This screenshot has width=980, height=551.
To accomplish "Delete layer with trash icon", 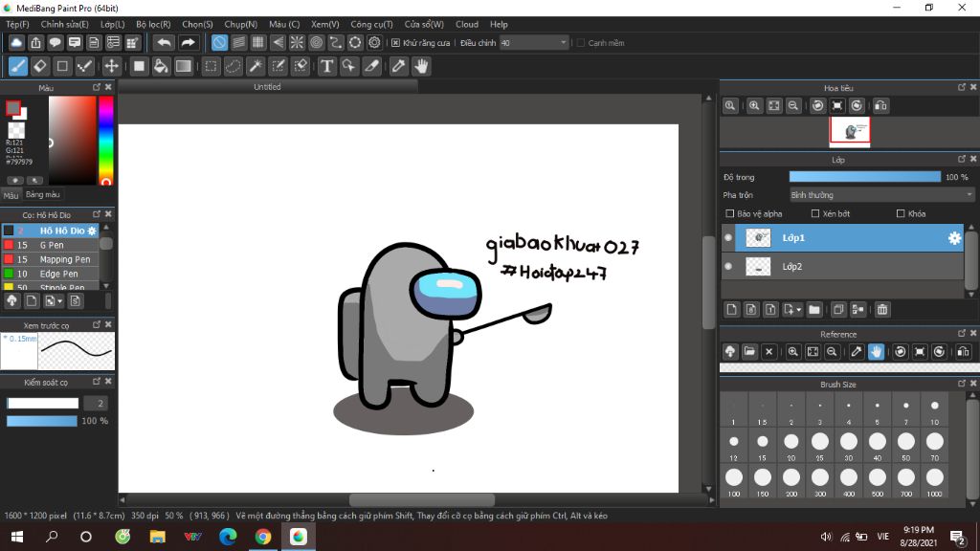I will pyautogui.click(x=881, y=309).
